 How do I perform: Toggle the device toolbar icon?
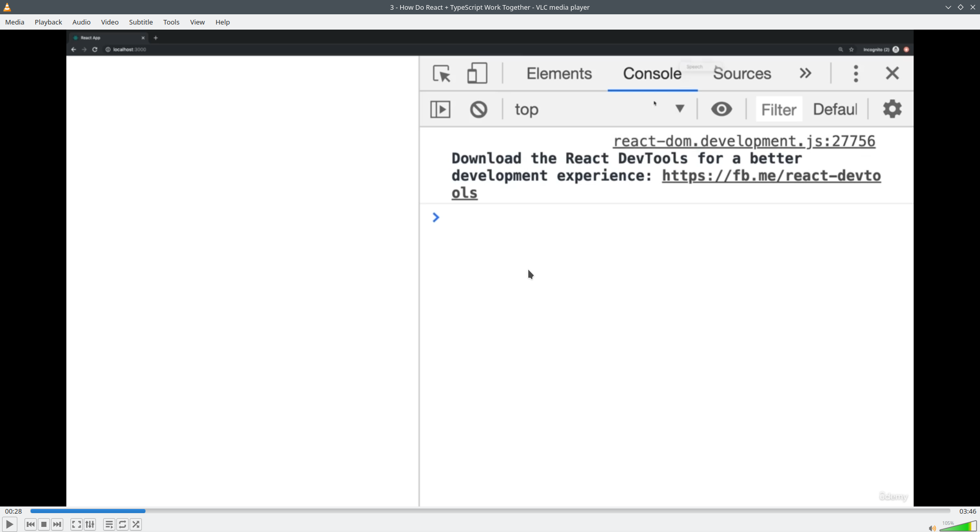477,73
